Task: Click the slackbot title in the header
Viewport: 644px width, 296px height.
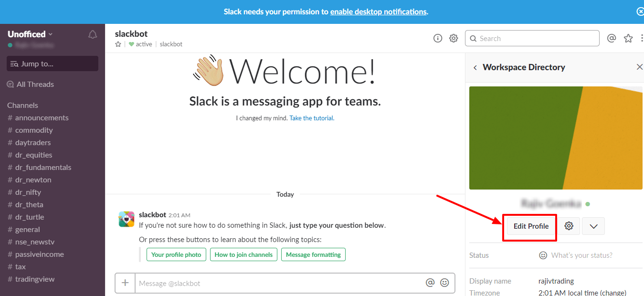Action: [x=131, y=34]
